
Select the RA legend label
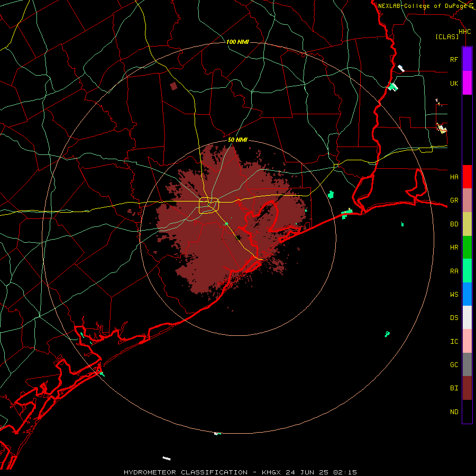coord(454,271)
